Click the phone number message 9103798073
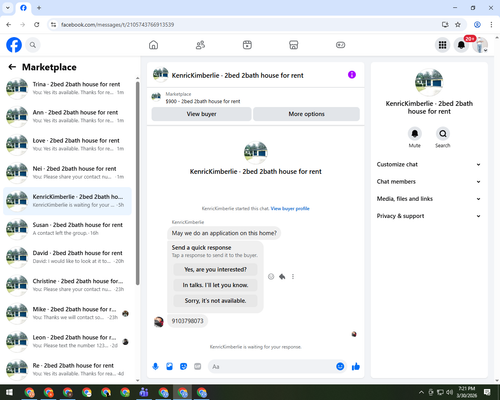 click(187, 321)
